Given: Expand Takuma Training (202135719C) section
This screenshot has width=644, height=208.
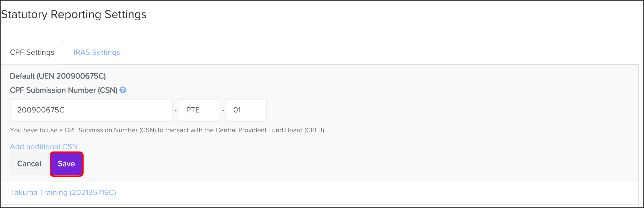Looking at the screenshot, I should tap(63, 192).
